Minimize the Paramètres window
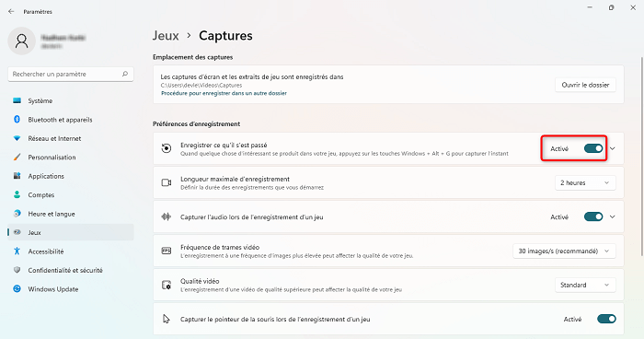 590,7
